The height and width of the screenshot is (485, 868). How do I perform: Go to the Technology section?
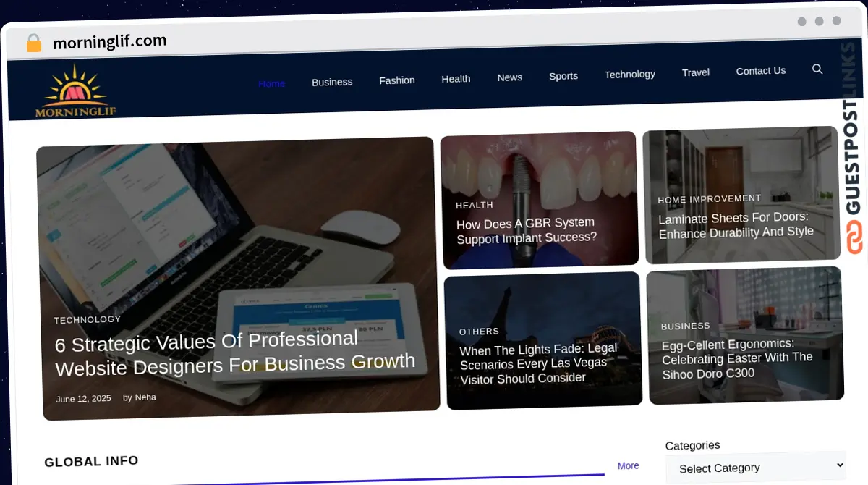pyautogui.click(x=630, y=74)
